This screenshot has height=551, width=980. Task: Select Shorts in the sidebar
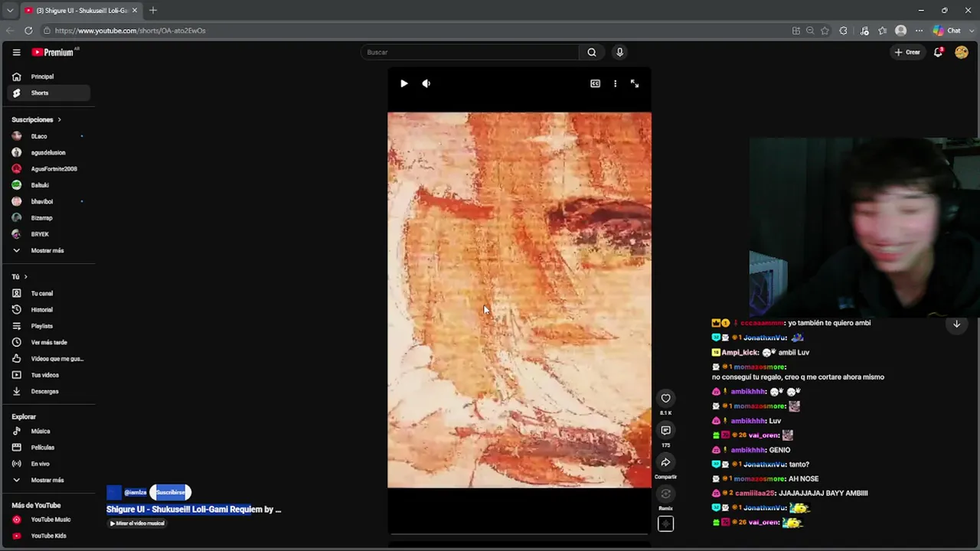click(x=49, y=93)
